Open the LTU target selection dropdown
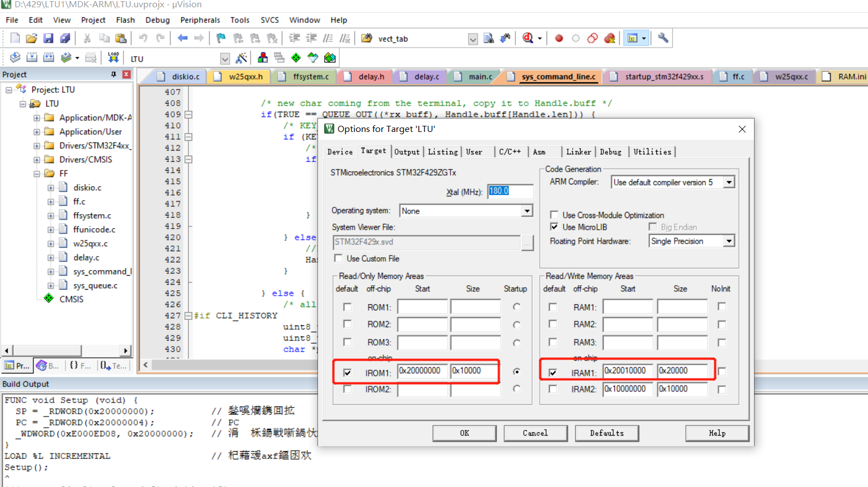868x487 pixels. point(225,59)
